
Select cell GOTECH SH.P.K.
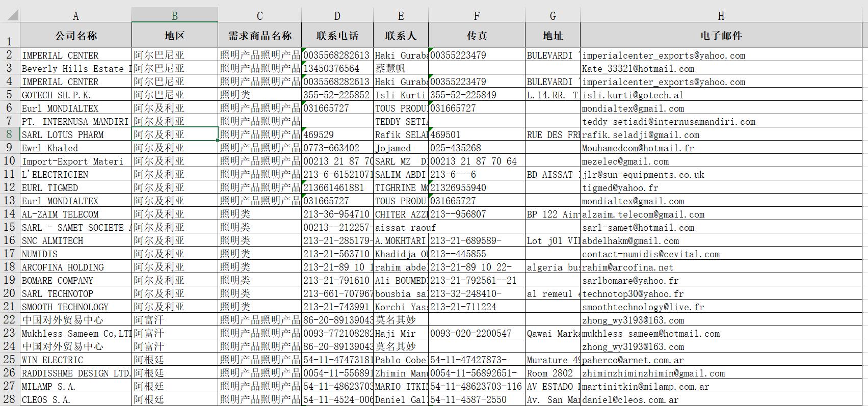76,95
